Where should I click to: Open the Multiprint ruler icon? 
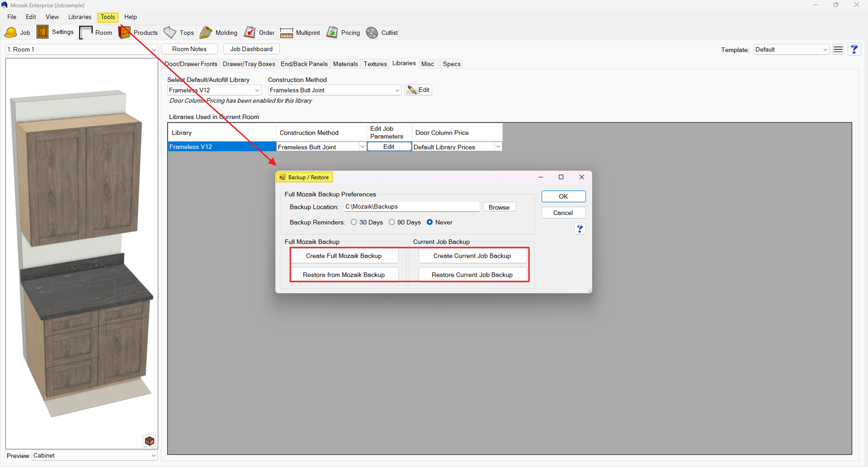286,33
